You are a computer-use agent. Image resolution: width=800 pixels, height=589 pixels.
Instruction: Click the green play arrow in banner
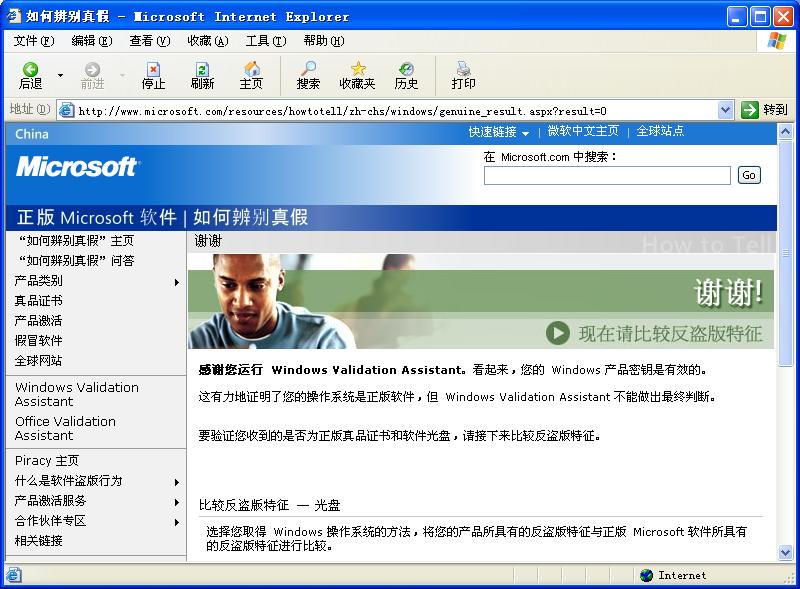pyautogui.click(x=558, y=333)
